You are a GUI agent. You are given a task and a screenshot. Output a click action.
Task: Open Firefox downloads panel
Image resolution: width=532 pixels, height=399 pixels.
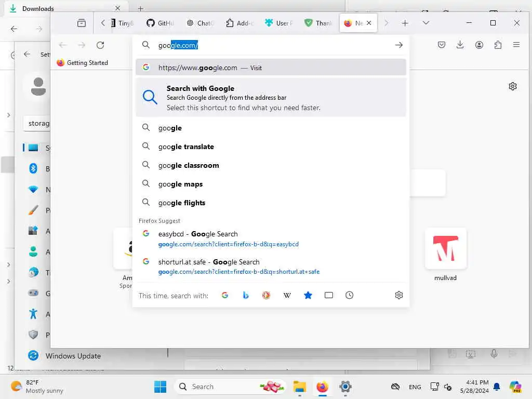point(460,45)
